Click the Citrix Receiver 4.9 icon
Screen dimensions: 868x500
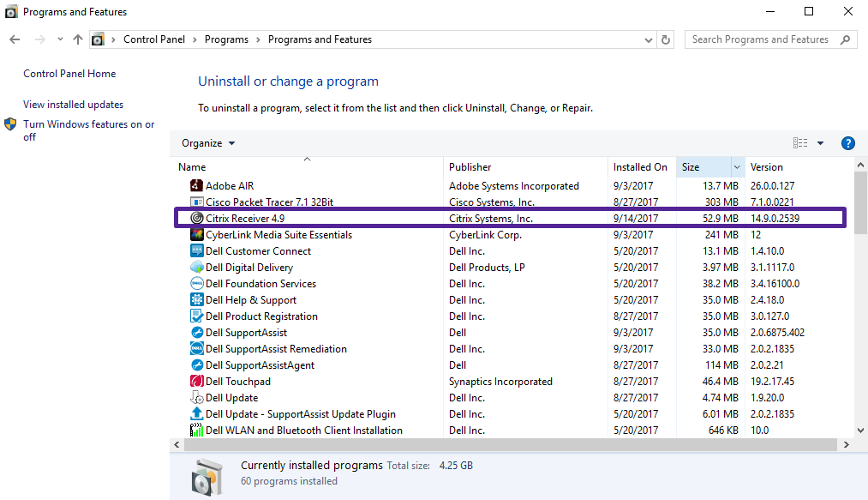point(196,219)
